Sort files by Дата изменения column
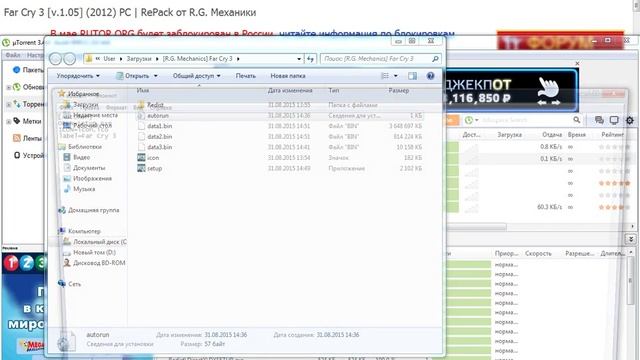The width and height of the screenshot is (640, 360). (290, 90)
